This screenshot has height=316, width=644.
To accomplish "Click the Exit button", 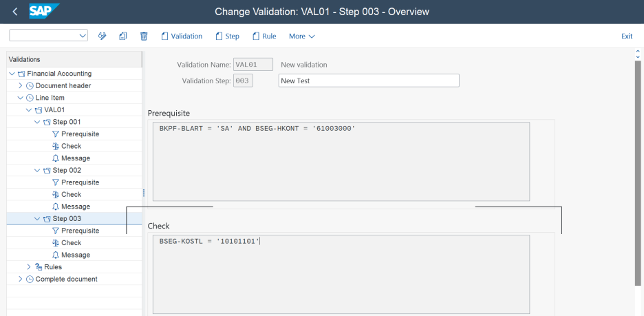I will point(626,36).
